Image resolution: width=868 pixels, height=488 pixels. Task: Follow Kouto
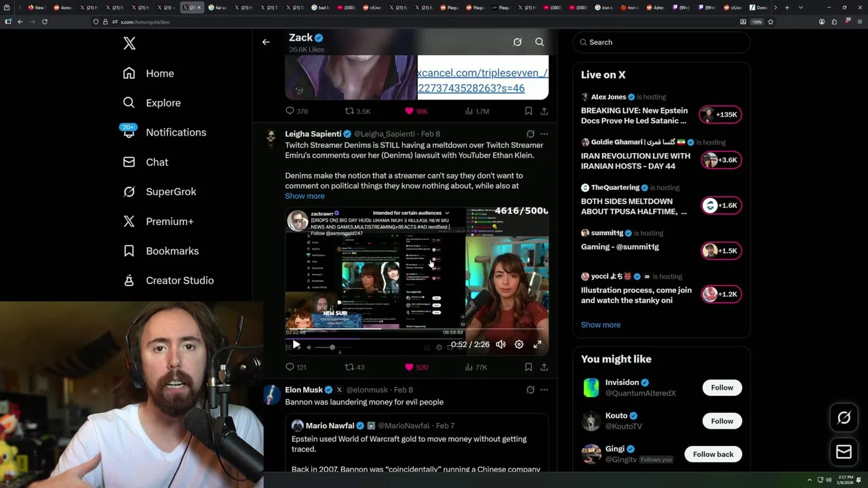pyautogui.click(x=722, y=421)
